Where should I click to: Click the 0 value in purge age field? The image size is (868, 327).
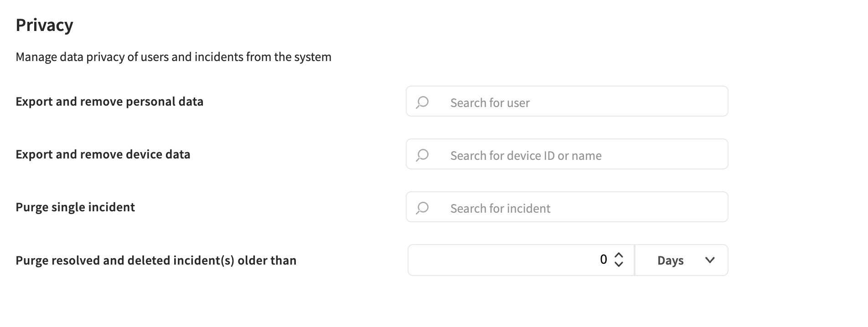603,260
